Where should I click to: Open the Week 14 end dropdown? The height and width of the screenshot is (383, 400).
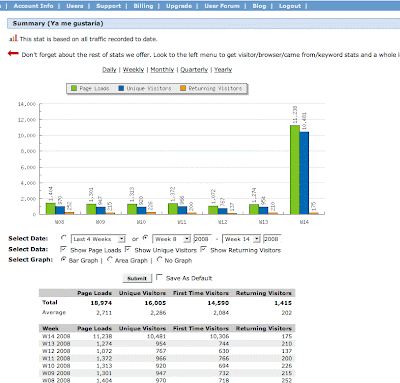click(241, 239)
